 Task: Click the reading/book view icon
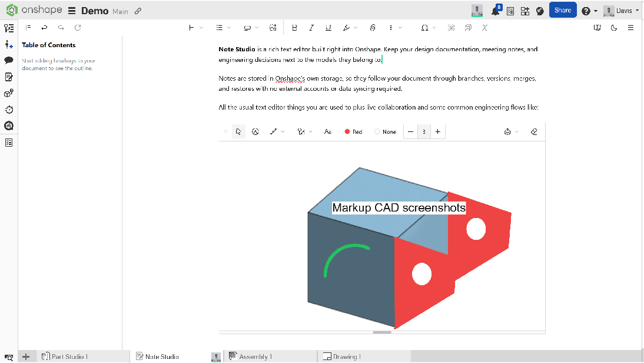click(x=597, y=28)
